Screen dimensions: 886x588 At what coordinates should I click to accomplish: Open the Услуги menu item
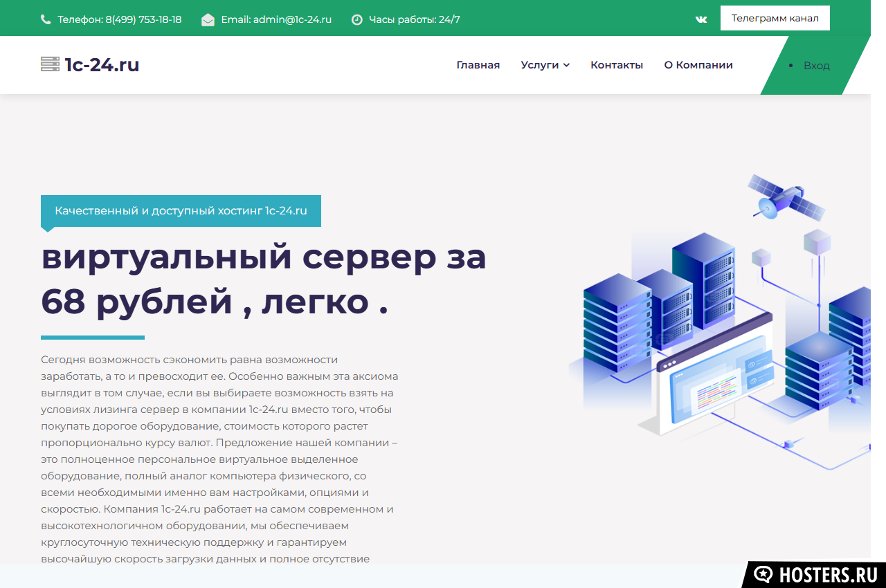pos(539,65)
